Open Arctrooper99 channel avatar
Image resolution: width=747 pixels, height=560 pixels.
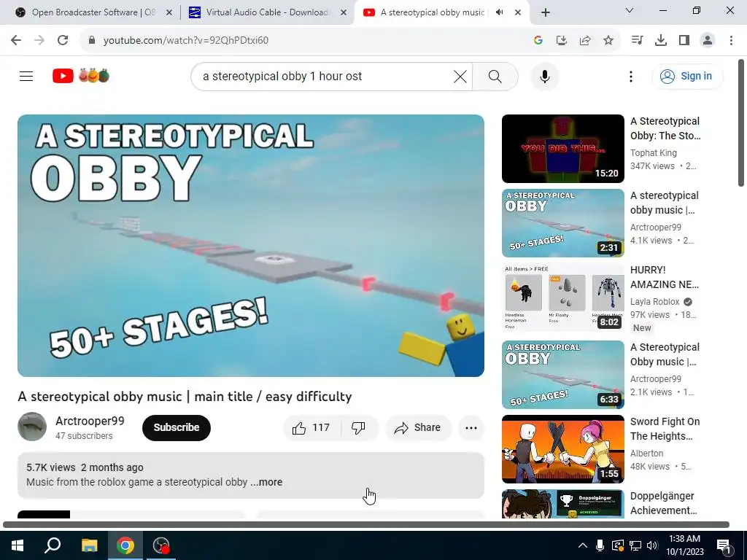(x=32, y=427)
